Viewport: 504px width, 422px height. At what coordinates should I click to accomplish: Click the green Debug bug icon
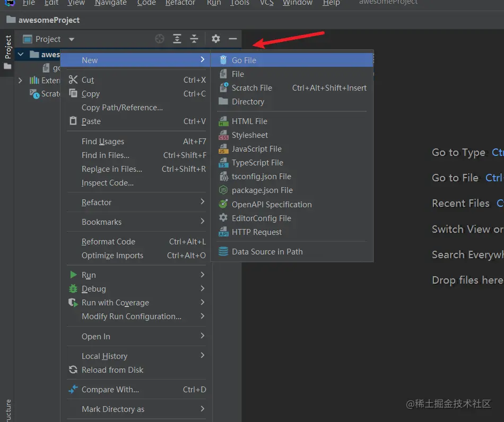(73, 288)
